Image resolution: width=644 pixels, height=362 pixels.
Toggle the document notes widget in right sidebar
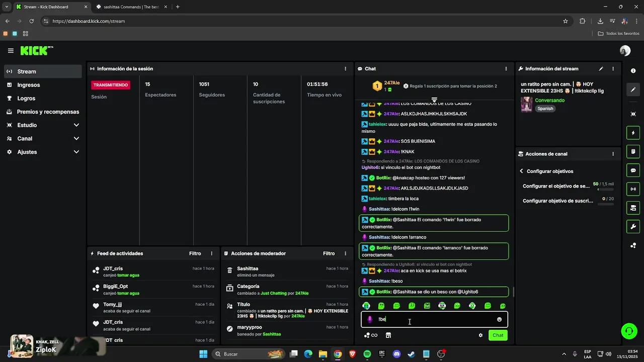click(x=633, y=152)
